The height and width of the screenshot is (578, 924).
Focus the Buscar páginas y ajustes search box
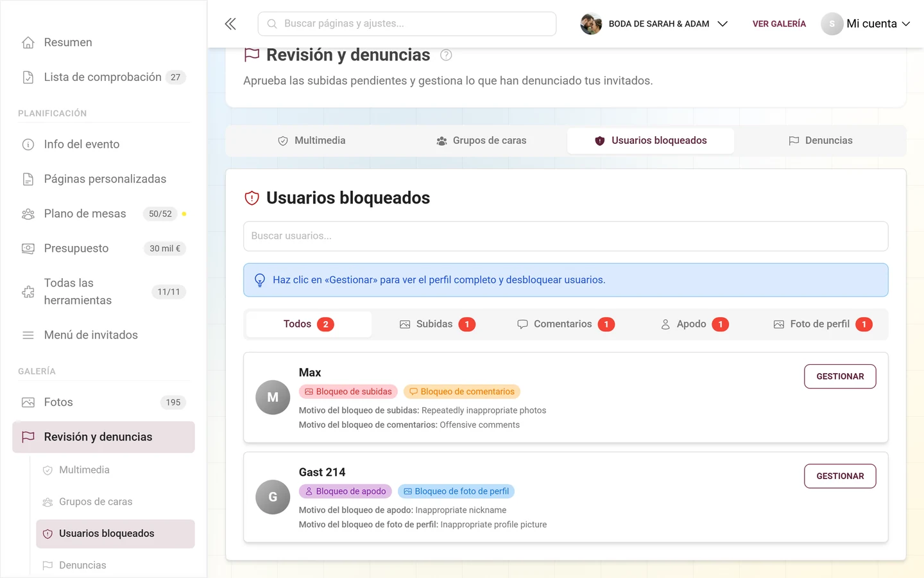tap(407, 24)
